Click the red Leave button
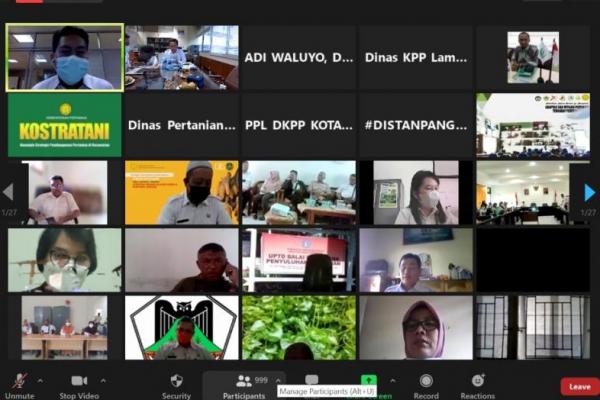This screenshot has width=600, height=400. pyautogui.click(x=579, y=386)
